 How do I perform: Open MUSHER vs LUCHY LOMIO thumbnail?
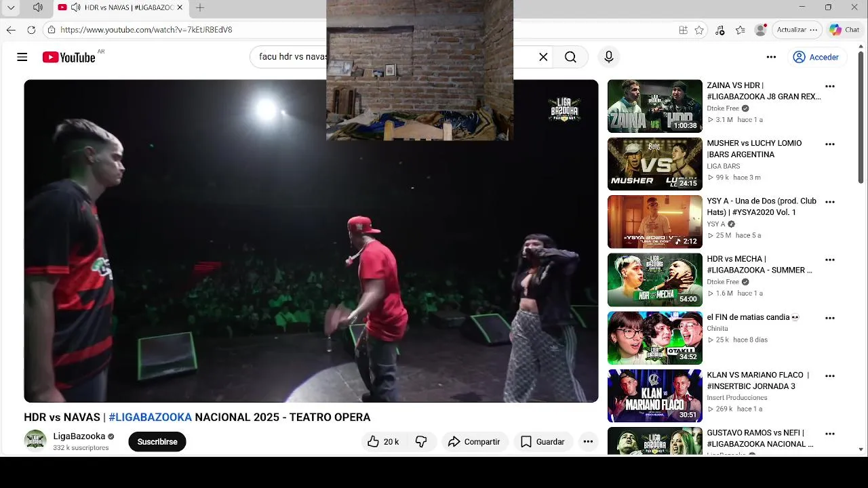pyautogui.click(x=654, y=164)
